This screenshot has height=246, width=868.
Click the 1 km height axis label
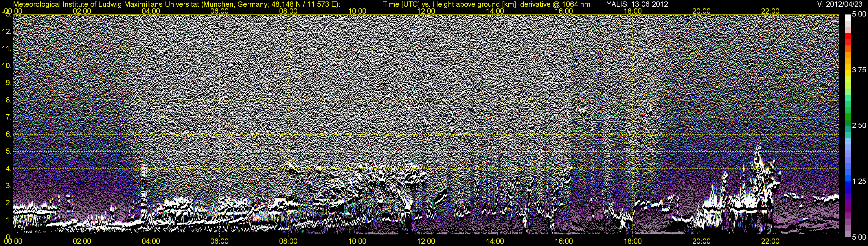point(8,220)
